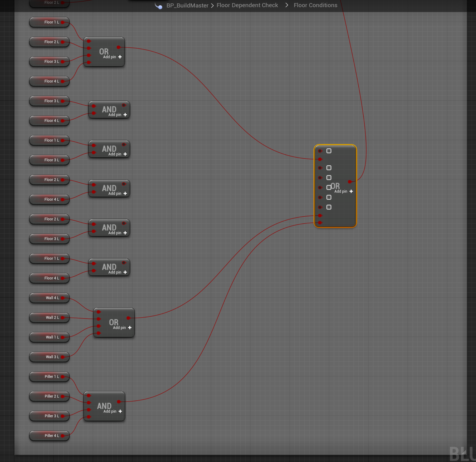Click Add pin plus on Wall OR node
This screenshot has width=476, height=462.
click(x=130, y=328)
